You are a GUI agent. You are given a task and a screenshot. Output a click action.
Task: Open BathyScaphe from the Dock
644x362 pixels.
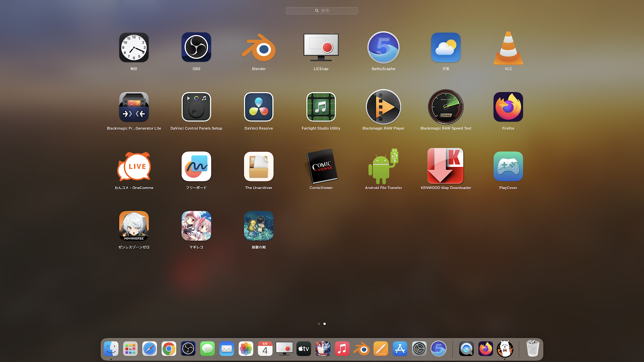click(x=439, y=349)
